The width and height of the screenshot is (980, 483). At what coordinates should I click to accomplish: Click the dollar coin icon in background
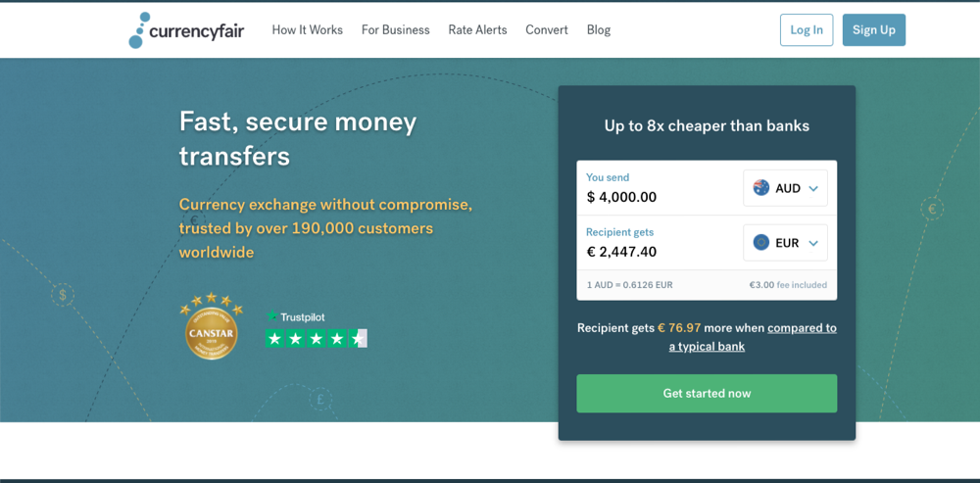pos(63,294)
